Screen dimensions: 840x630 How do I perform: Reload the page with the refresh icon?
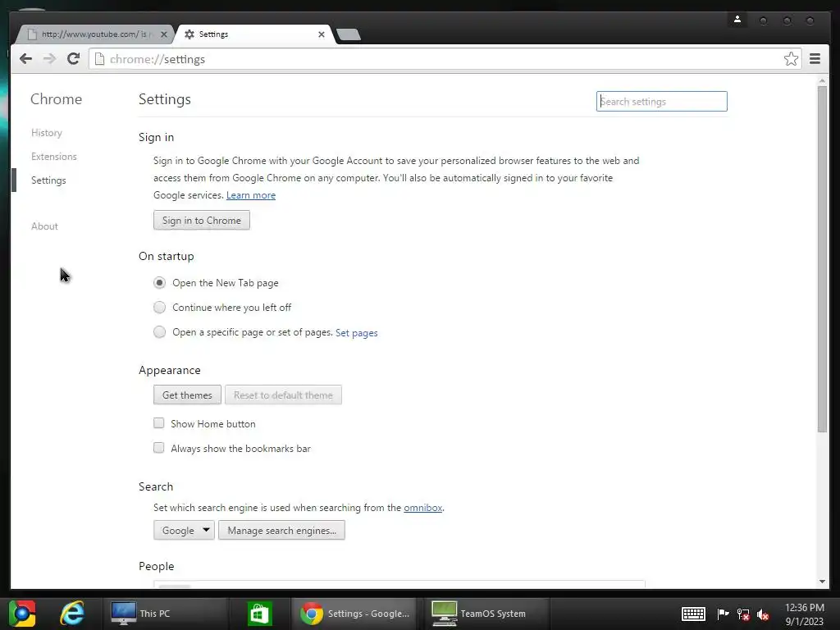(73, 59)
